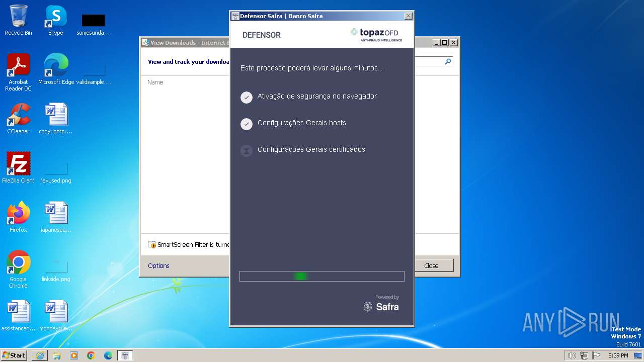Open the mondayfrie... Word document
The image size is (644, 362).
(x=56, y=315)
